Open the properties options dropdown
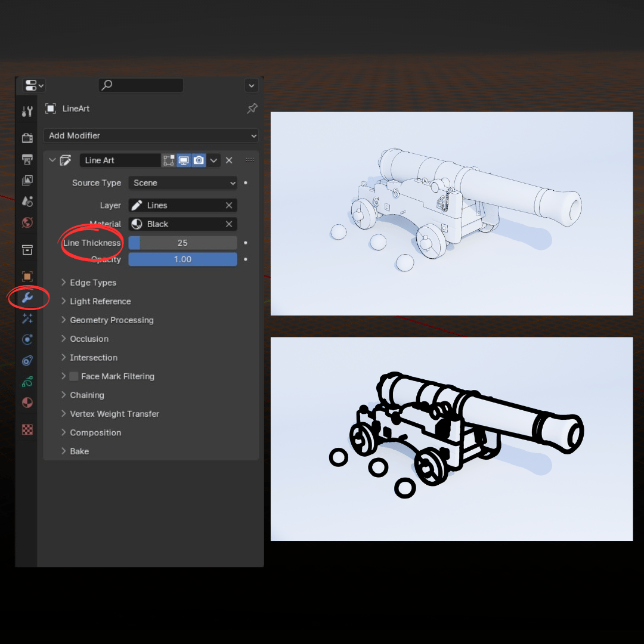The image size is (644, 644). (252, 85)
